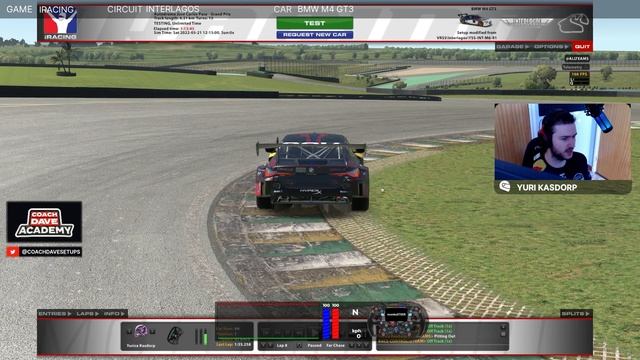Click the iRacing logo in the header
Viewport: 640px width, 360px height.
(x=60, y=23)
